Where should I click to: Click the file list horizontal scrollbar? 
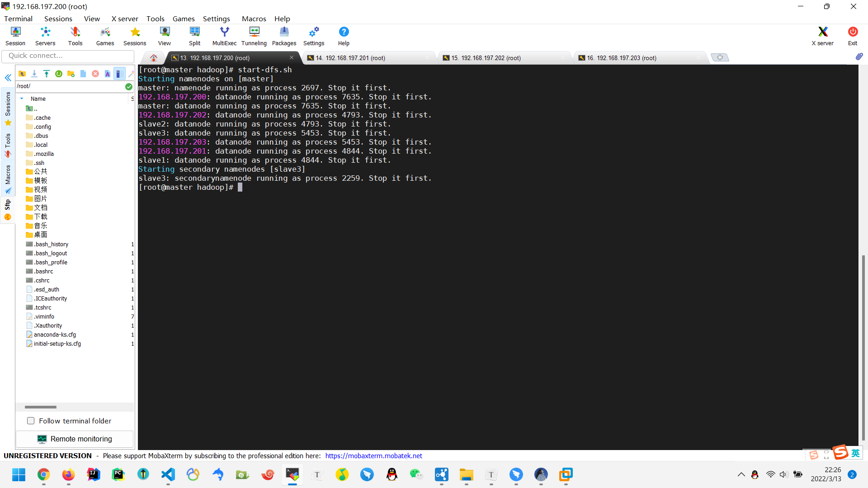[41, 407]
